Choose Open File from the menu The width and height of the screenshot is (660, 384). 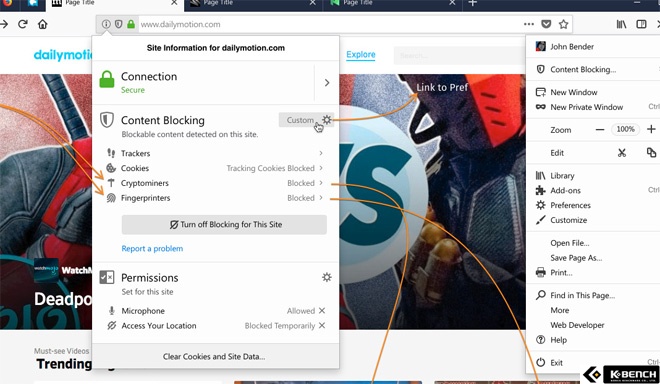[x=593, y=243]
